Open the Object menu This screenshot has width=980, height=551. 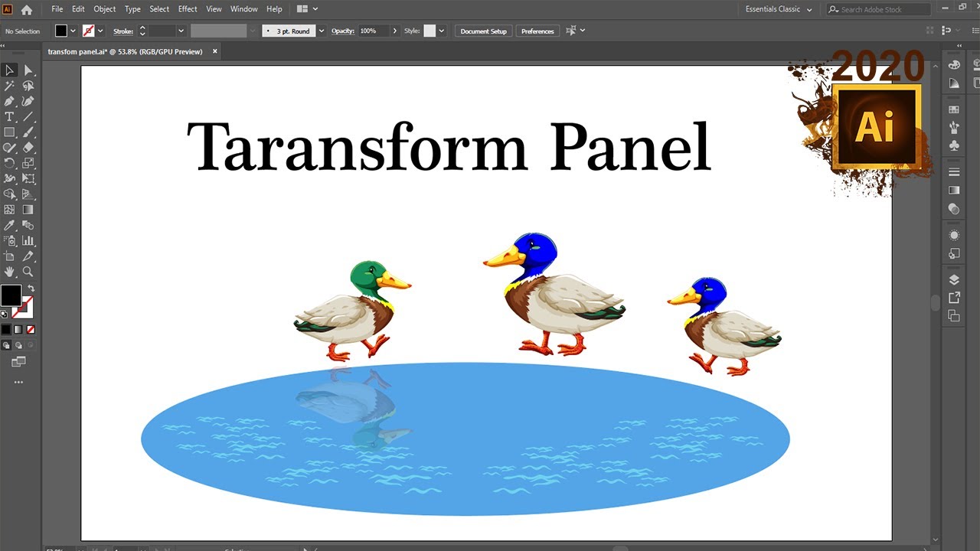click(105, 9)
